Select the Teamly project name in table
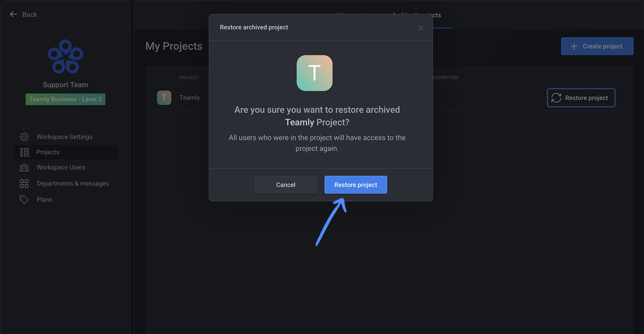 [189, 98]
